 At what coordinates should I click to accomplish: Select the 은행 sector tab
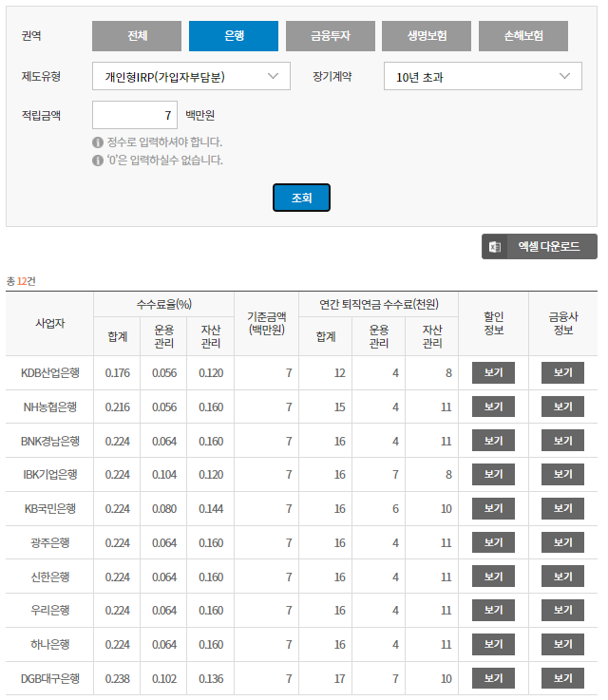[x=234, y=36]
